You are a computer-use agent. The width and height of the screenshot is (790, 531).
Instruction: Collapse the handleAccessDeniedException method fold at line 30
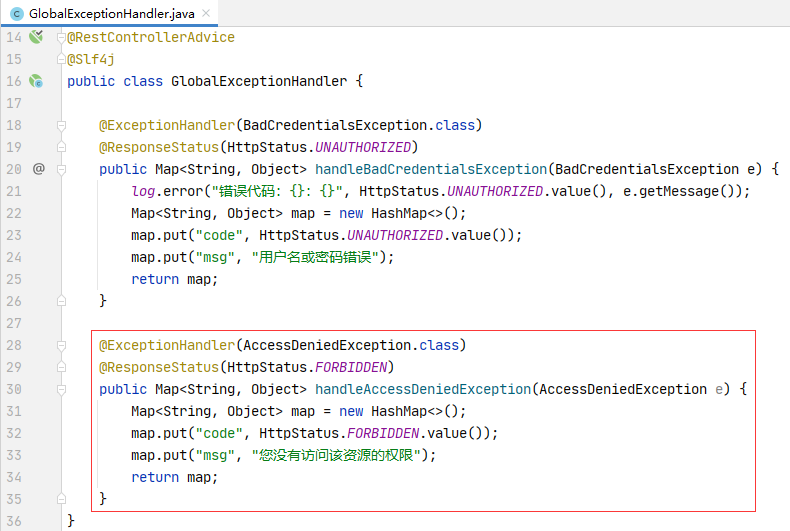[x=61, y=389]
